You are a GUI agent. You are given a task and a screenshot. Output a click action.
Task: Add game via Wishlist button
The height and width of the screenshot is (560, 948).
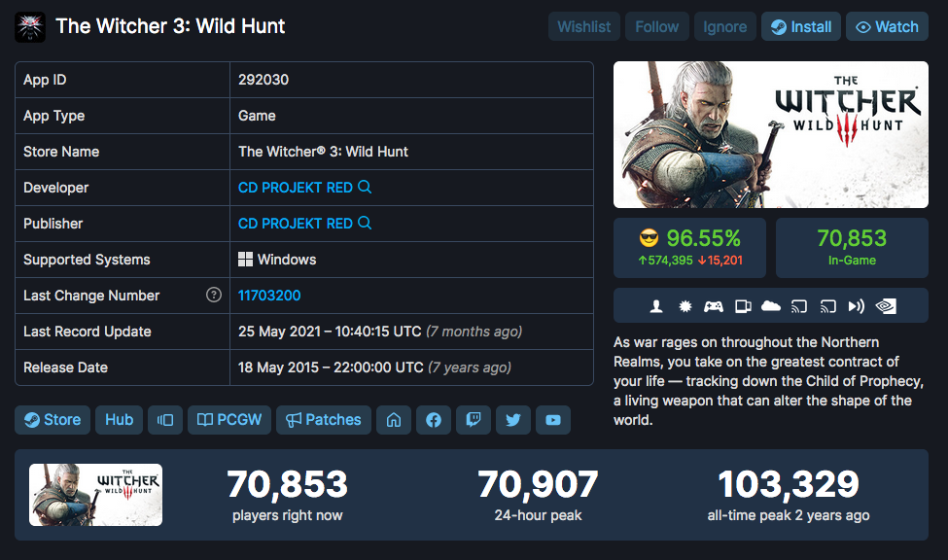pos(584,26)
